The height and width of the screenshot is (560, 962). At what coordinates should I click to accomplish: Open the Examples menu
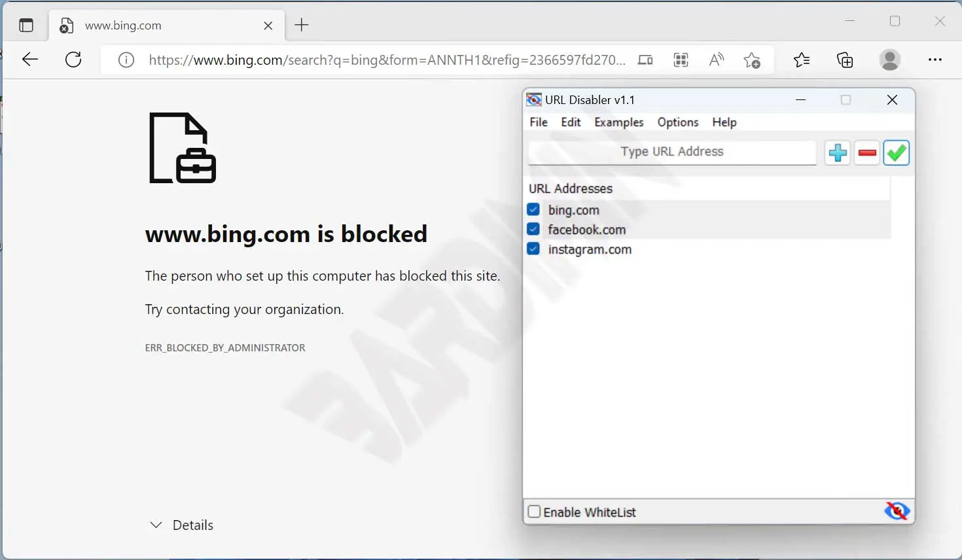[x=618, y=122]
